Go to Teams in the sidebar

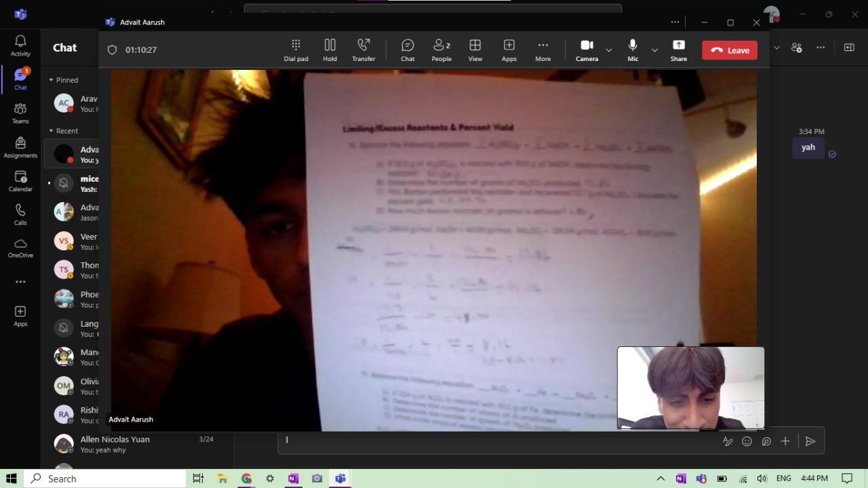click(20, 113)
